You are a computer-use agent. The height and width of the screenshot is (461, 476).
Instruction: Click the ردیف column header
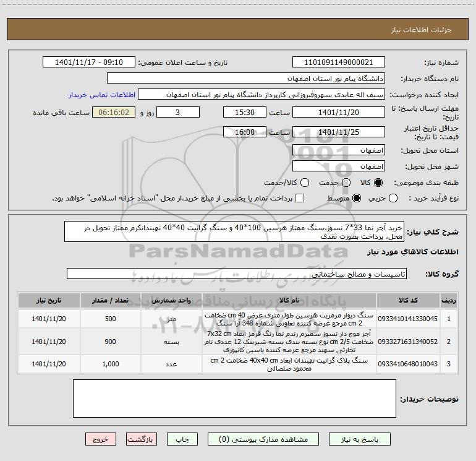pyautogui.click(x=448, y=300)
